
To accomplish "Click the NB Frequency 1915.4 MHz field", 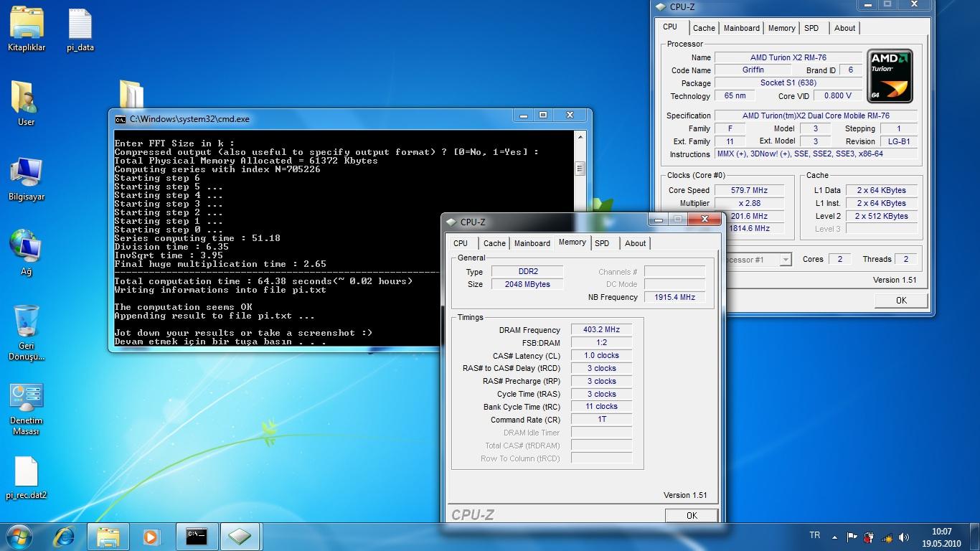I will (674, 297).
